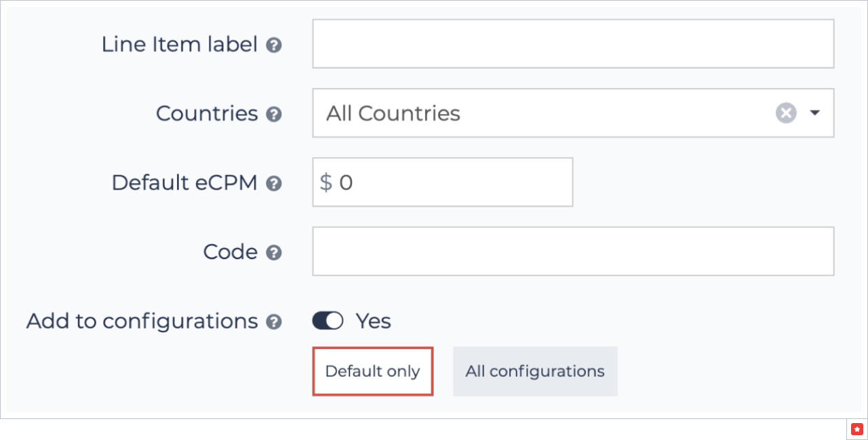Focus the Line Item label text field
868x440 pixels.
[x=573, y=44]
